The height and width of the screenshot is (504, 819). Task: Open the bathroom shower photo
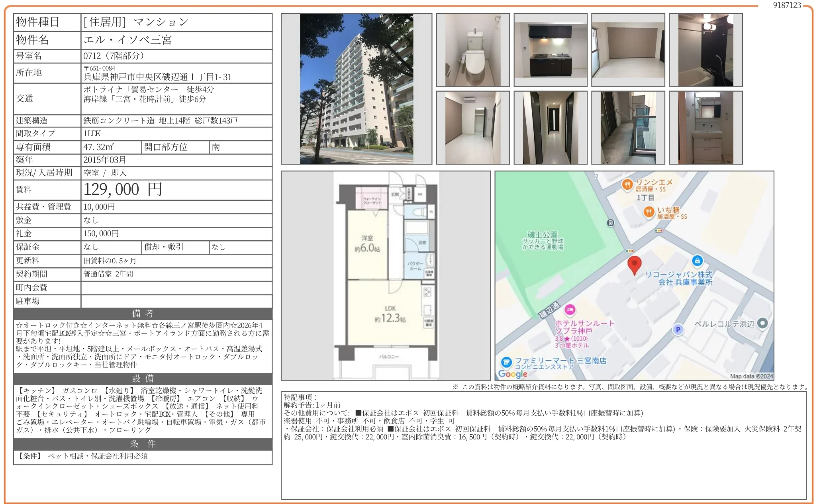click(x=705, y=50)
